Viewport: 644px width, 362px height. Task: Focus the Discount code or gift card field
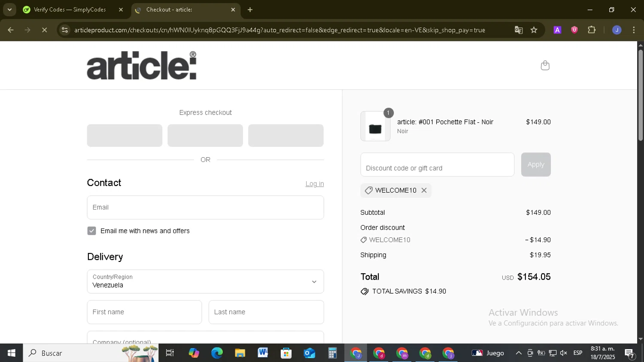click(437, 164)
